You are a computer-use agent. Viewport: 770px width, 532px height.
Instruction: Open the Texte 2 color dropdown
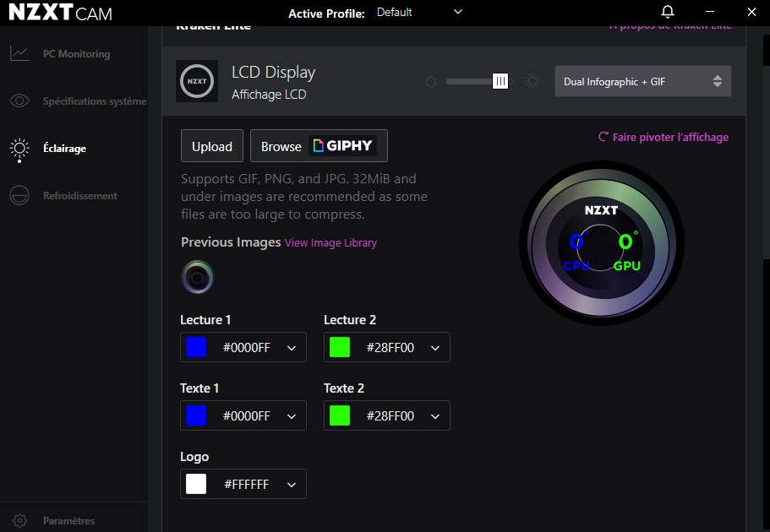pos(435,415)
